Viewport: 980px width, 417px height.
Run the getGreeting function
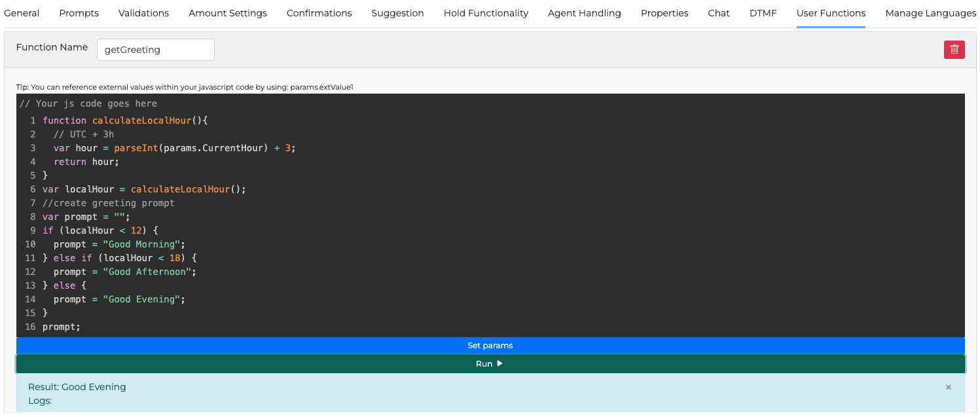pyautogui.click(x=490, y=364)
